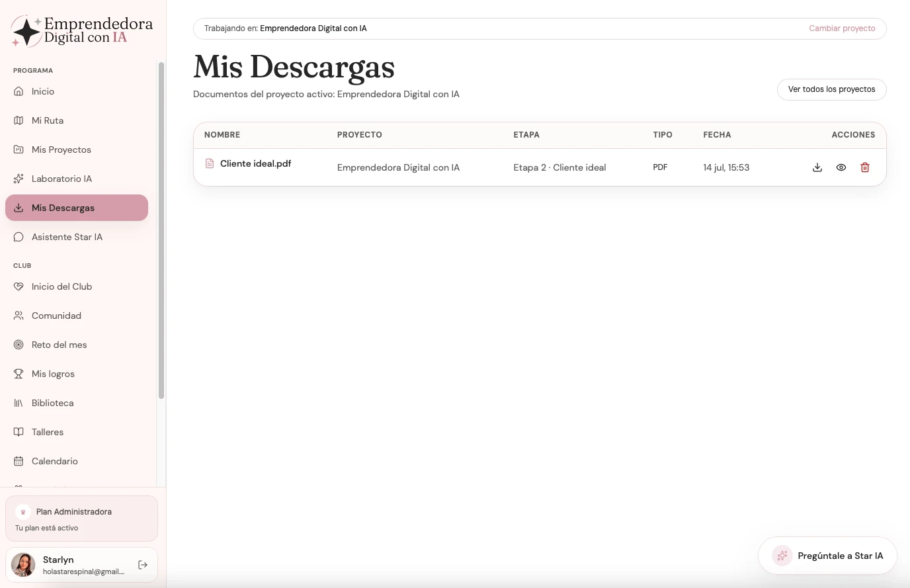Click the '14 jul, 15:53' date cell
The image size is (910, 588).
pyautogui.click(x=726, y=167)
